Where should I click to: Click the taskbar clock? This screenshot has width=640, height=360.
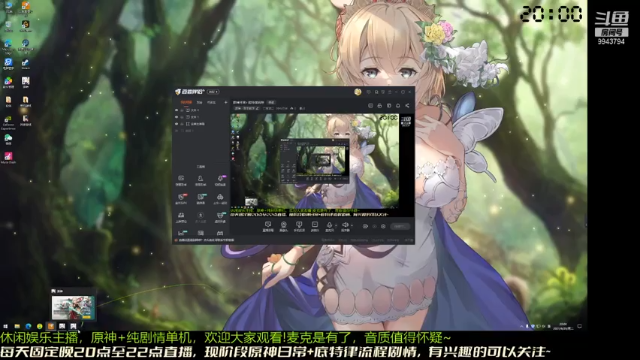click(563, 326)
